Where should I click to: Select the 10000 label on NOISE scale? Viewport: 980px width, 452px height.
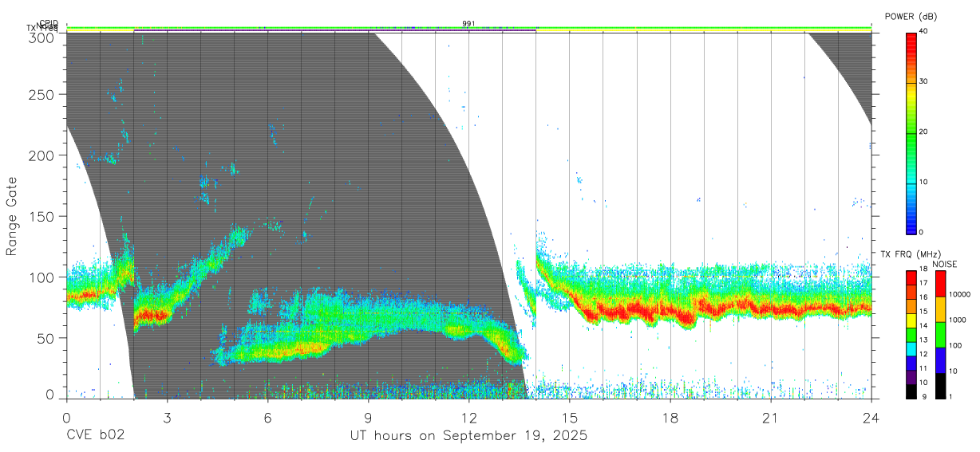tap(959, 294)
